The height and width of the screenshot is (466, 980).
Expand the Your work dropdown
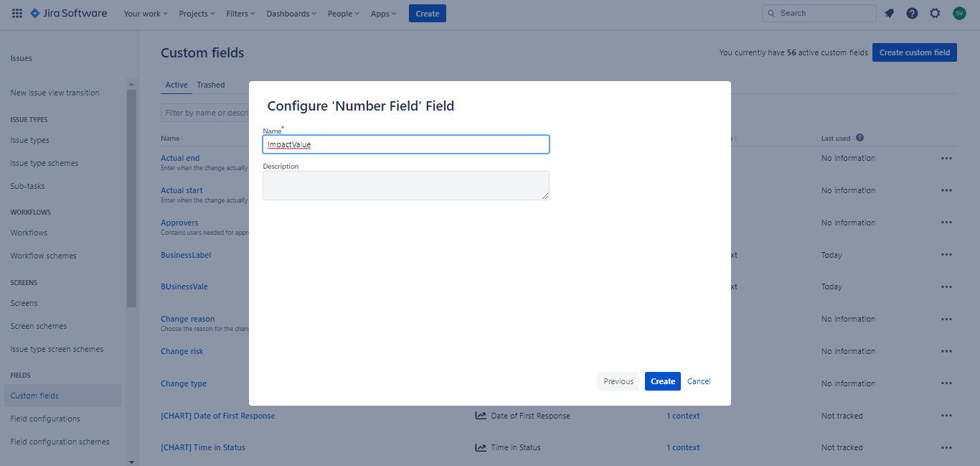click(146, 14)
